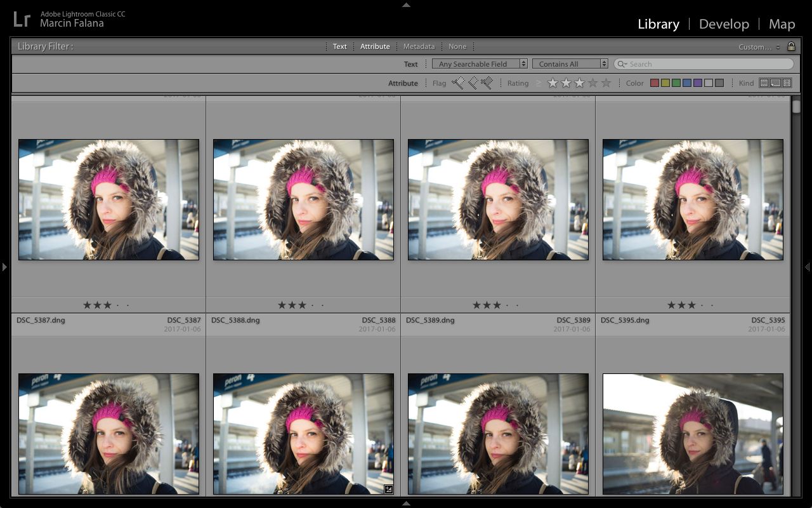
Task: Set rating filter to two stars
Action: click(566, 83)
